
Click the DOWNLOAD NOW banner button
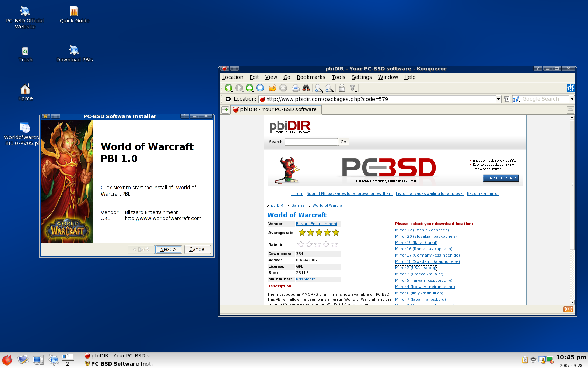pos(501,178)
